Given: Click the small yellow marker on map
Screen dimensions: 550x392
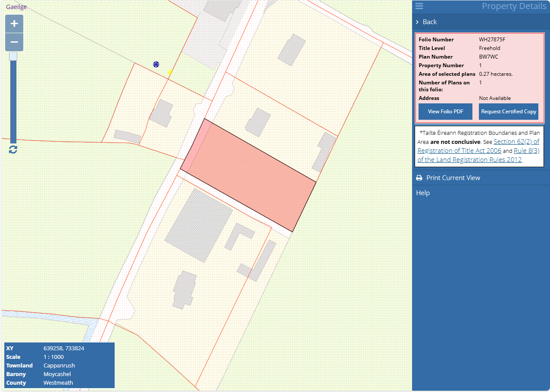Looking at the screenshot, I should pyautogui.click(x=170, y=72).
